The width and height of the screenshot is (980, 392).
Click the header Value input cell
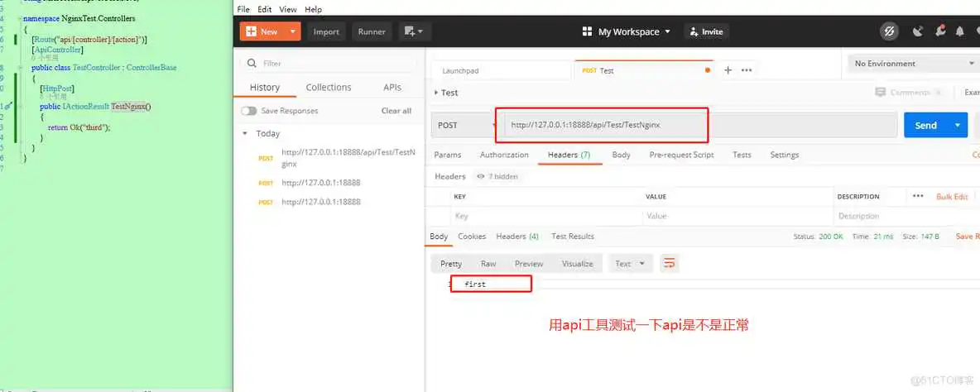coord(737,216)
